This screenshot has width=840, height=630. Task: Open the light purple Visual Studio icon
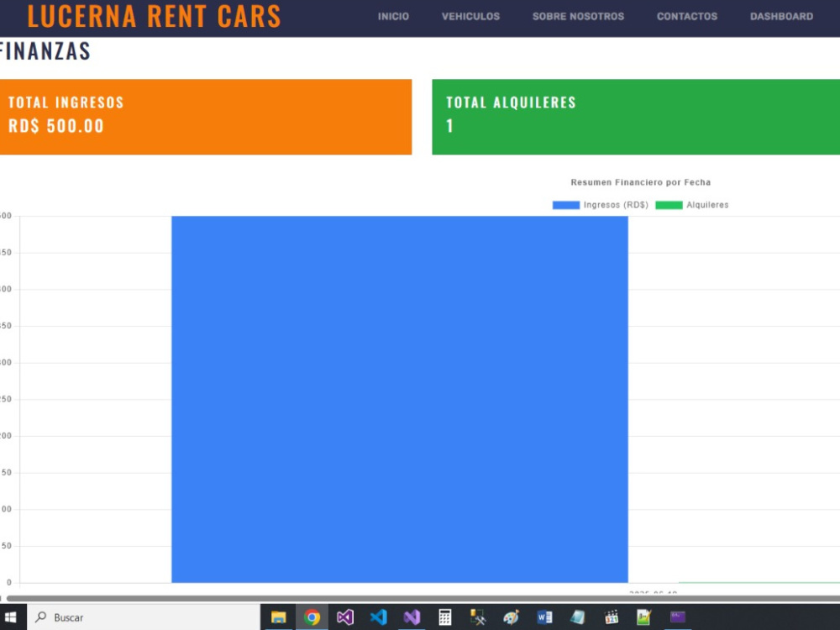(412, 617)
